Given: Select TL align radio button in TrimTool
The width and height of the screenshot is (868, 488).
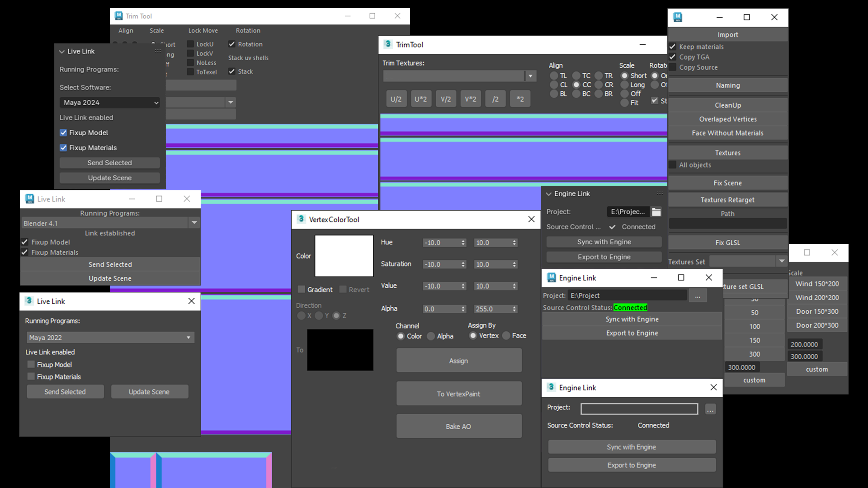Looking at the screenshot, I should pyautogui.click(x=554, y=75).
